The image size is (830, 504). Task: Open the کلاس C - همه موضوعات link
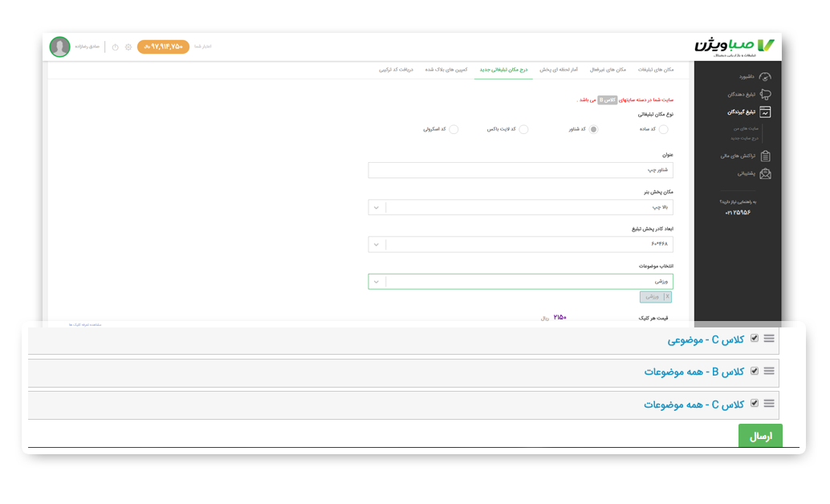[x=694, y=405]
